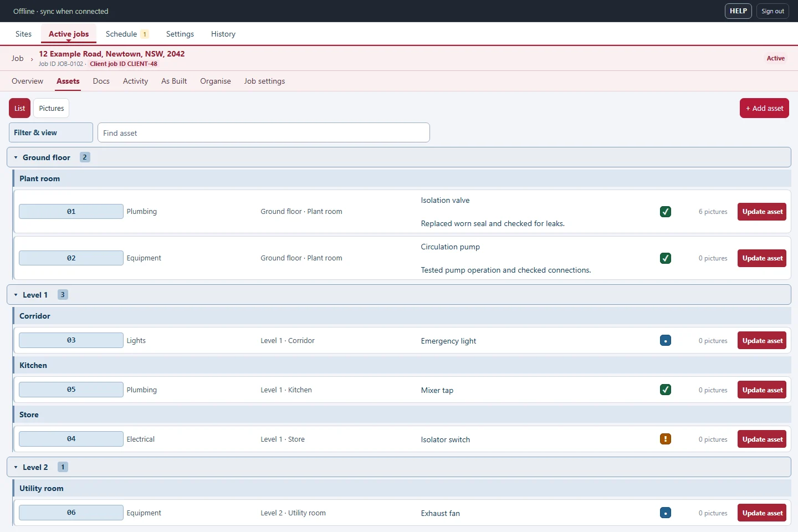Open the Job settings tab

point(264,81)
